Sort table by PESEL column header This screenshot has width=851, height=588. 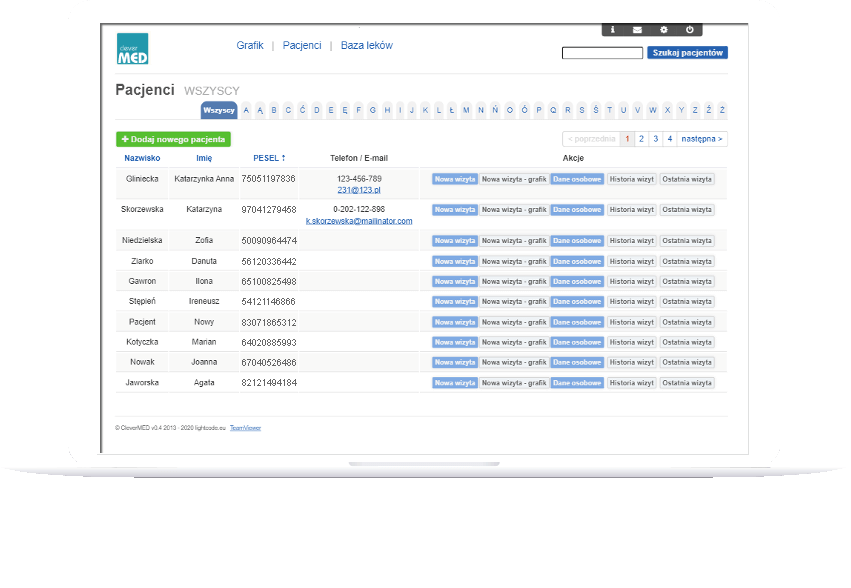269,158
